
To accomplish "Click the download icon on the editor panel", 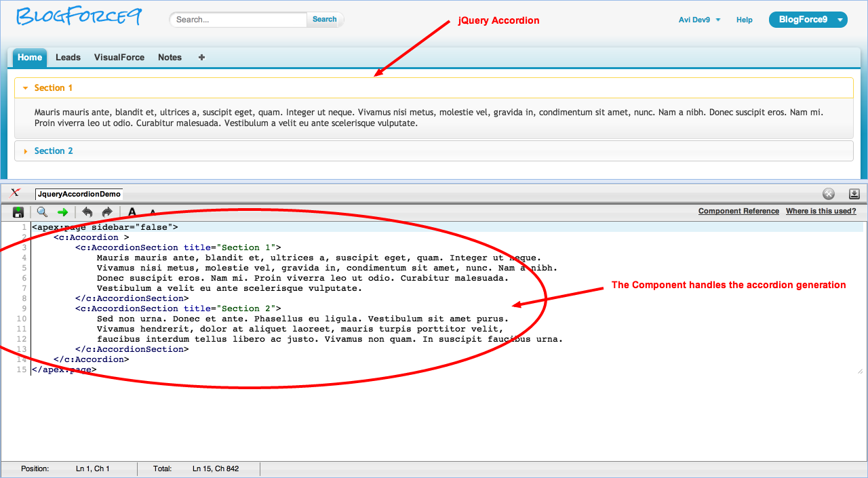I will [x=854, y=193].
